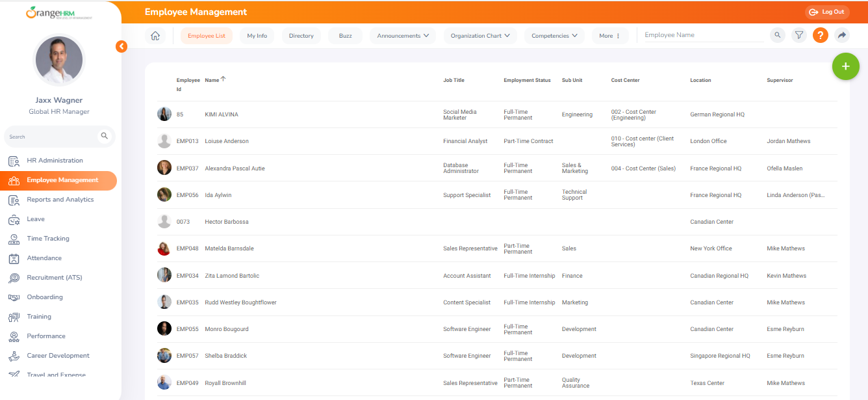
Task: Open the Buzz tab
Action: click(x=345, y=36)
